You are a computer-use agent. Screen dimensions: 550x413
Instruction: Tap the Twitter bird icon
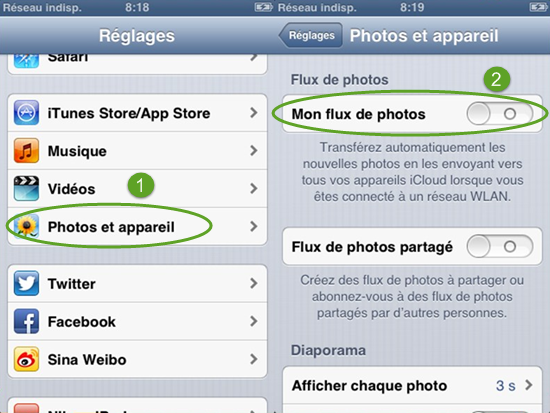click(x=26, y=284)
